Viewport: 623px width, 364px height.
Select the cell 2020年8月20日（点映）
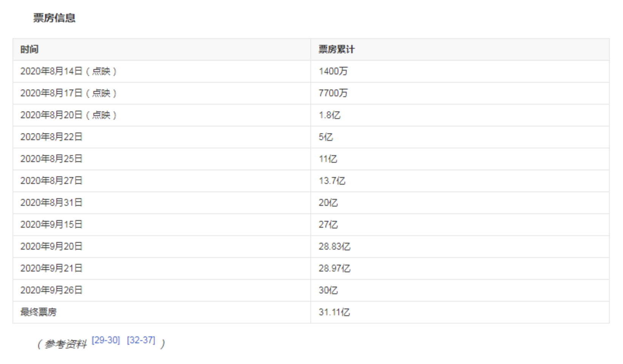[x=162, y=115]
